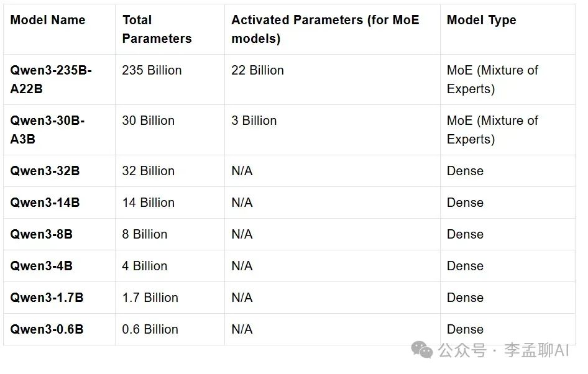The image size is (588, 374).
Task: Click the 235 Billion total parameters cell
Action: pos(152,70)
